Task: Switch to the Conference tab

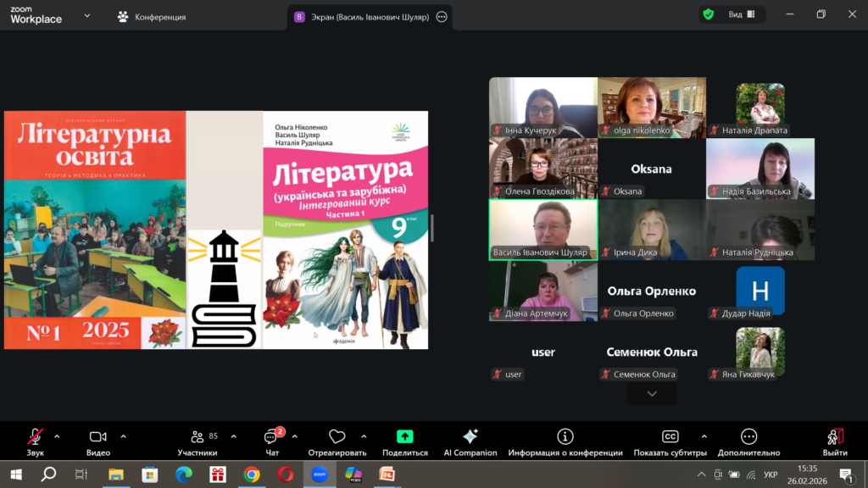Action: (x=153, y=17)
